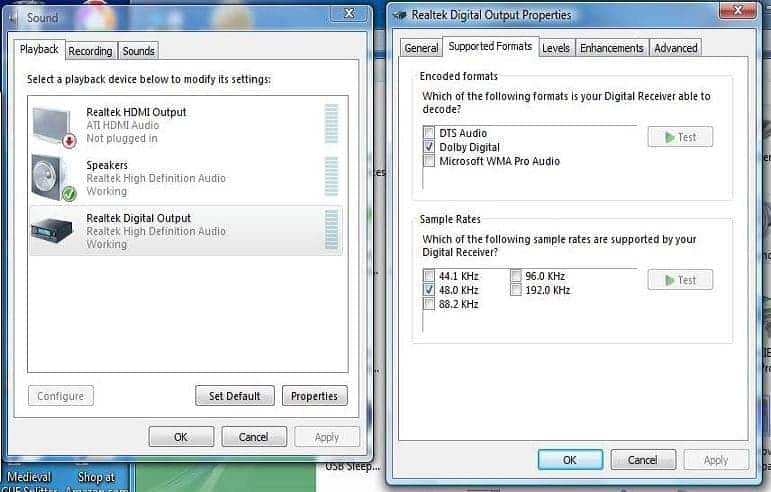The width and height of the screenshot is (771, 492).
Task: Check the 44.1 KHz sample rate
Action: tap(429, 276)
